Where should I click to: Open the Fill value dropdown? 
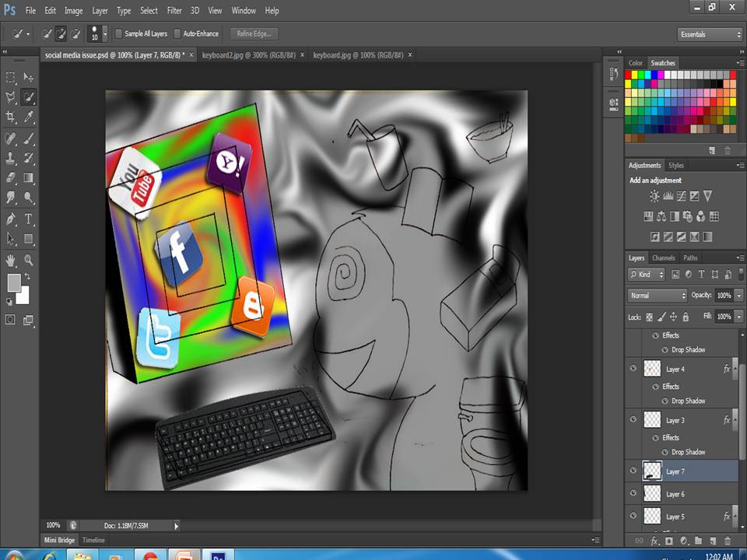click(x=739, y=317)
